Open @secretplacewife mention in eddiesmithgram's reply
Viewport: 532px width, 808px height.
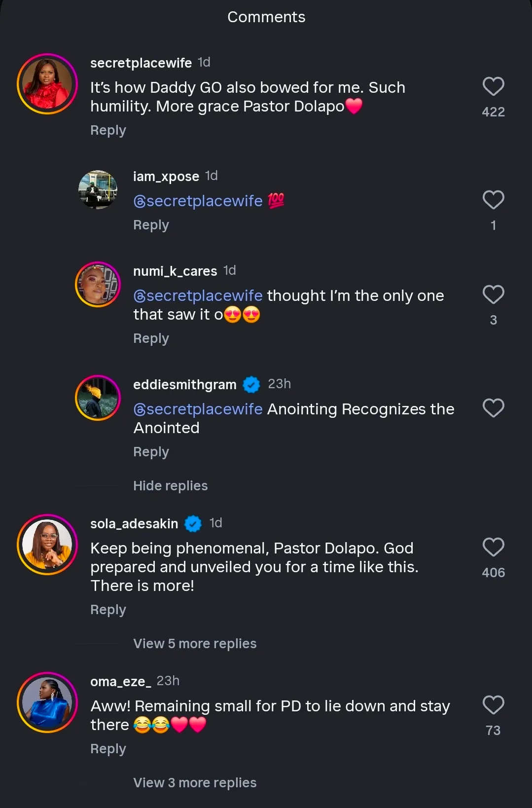(x=198, y=409)
